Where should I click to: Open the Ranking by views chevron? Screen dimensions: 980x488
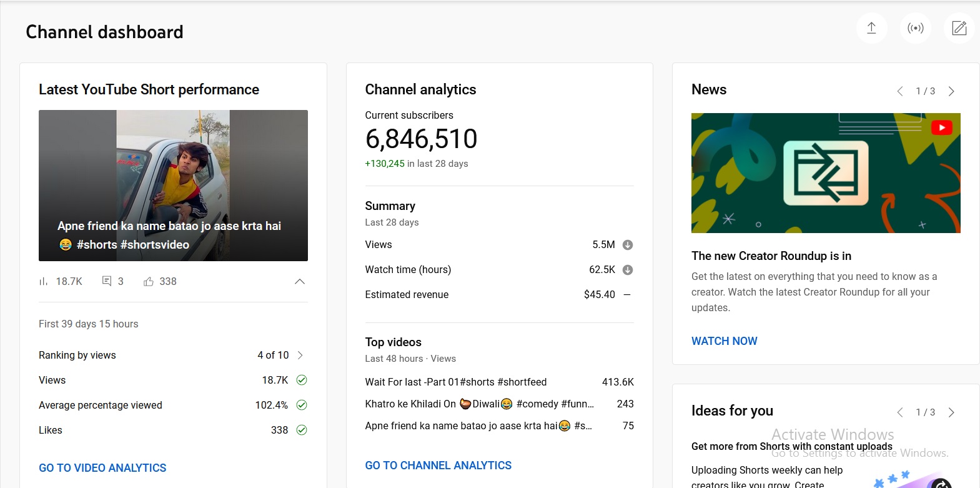tap(300, 355)
